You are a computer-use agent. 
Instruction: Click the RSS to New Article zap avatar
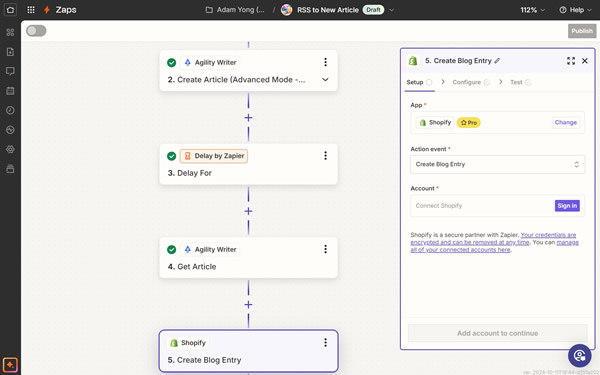[286, 10]
